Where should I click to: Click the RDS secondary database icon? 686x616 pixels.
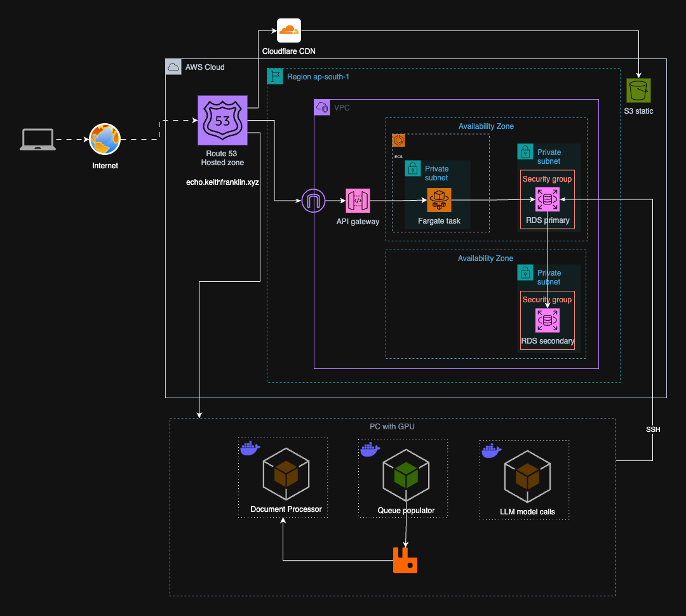click(547, 321)
